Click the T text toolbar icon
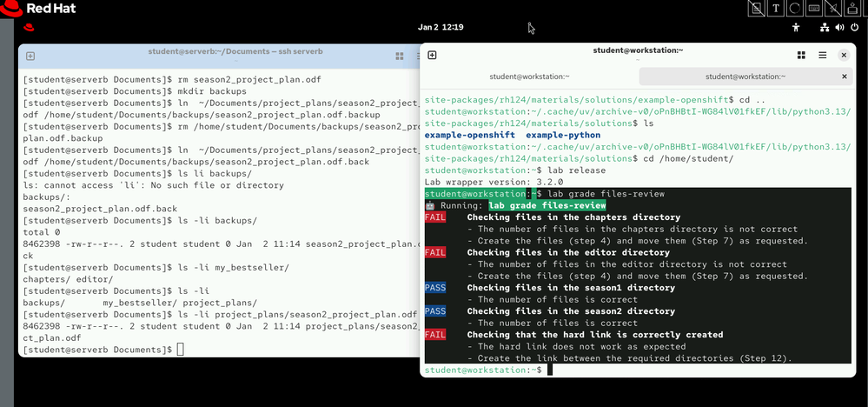The image size is (868, 407). click(776, 9)
